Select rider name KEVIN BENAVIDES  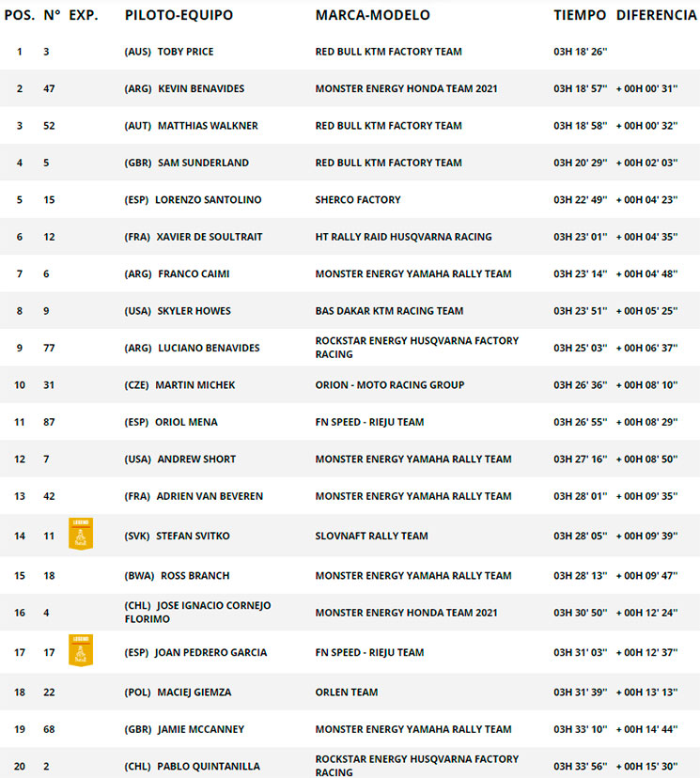pyautogui.click(x=201, y=89)
